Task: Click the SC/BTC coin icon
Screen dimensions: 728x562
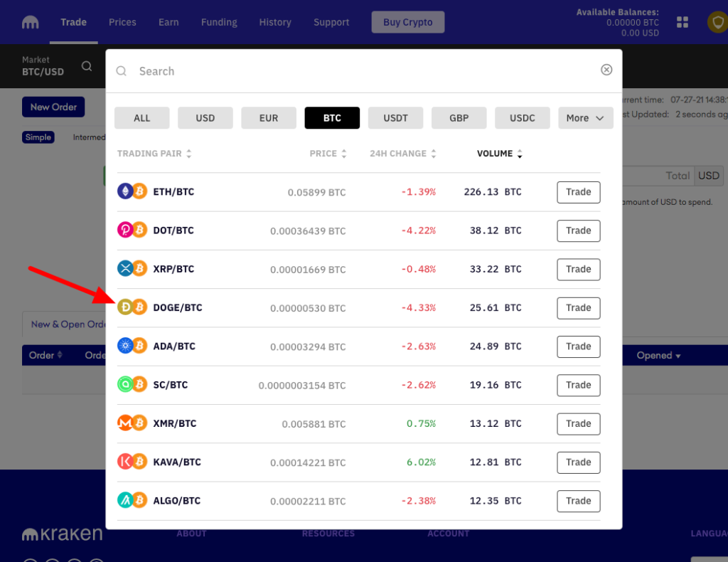Action: tap(132, 384)
